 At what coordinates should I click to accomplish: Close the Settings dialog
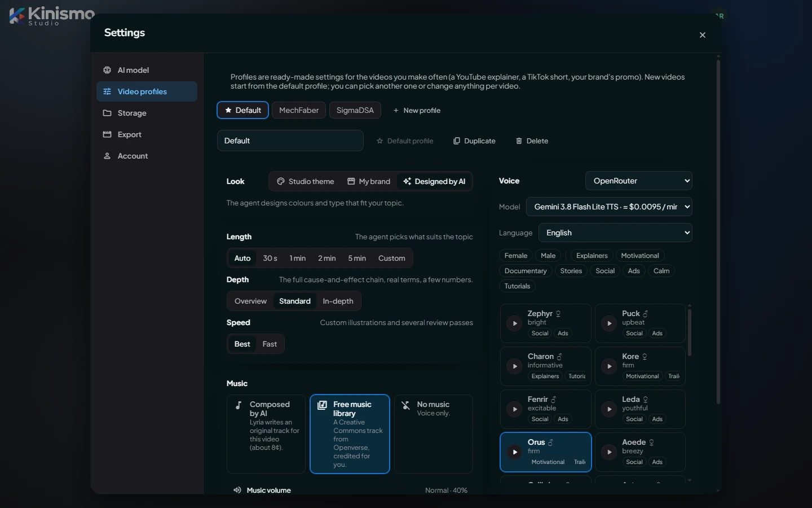703,35
